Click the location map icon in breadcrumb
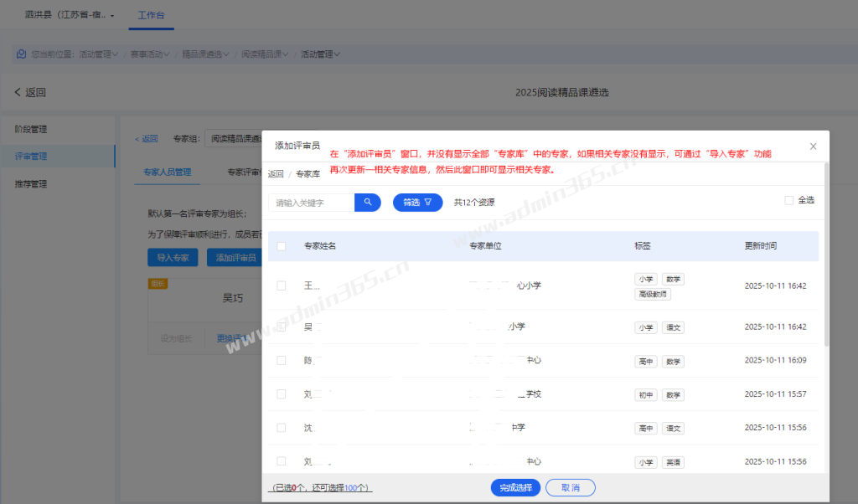858x504 pixels. [x=21, y=54]
